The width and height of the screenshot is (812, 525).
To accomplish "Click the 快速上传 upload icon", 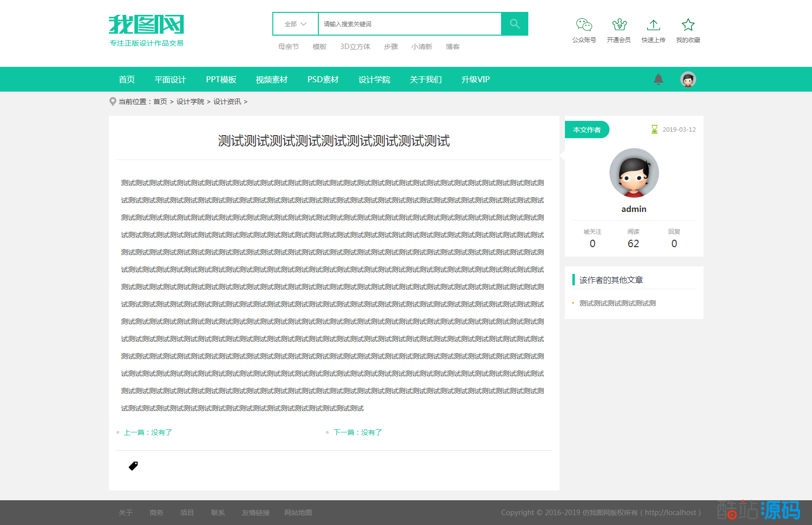I will pyautogui.click(x=653, y=25).
